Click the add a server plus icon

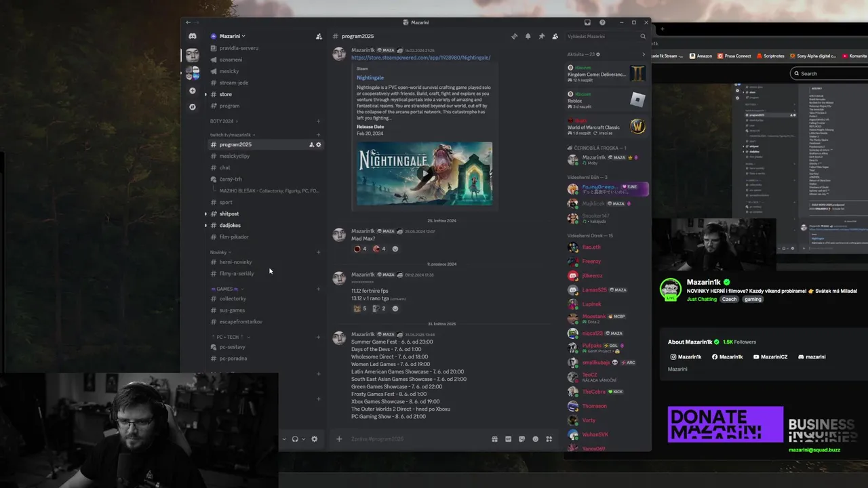(193, 91)
